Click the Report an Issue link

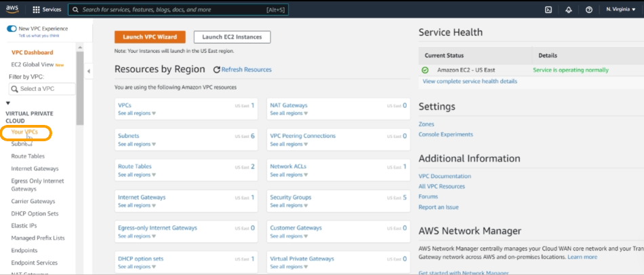(x=439, y=207)
